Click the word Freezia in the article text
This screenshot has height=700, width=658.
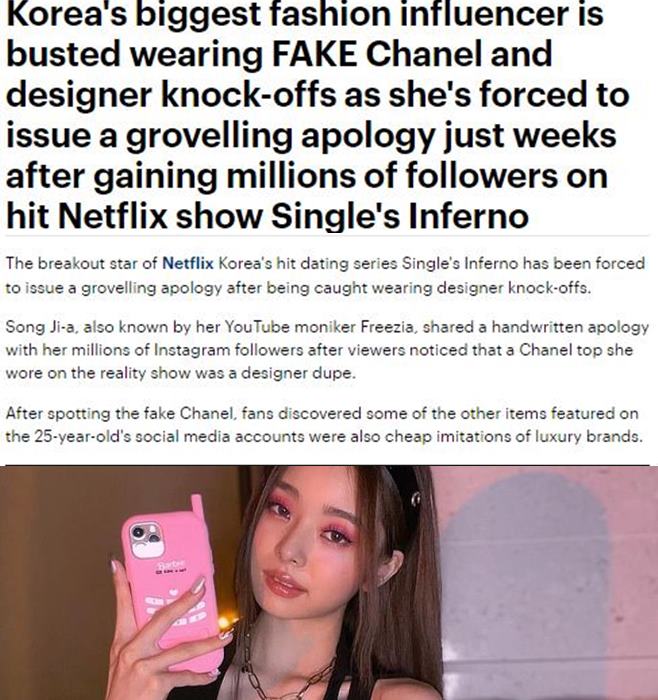(x=387, y=327)
